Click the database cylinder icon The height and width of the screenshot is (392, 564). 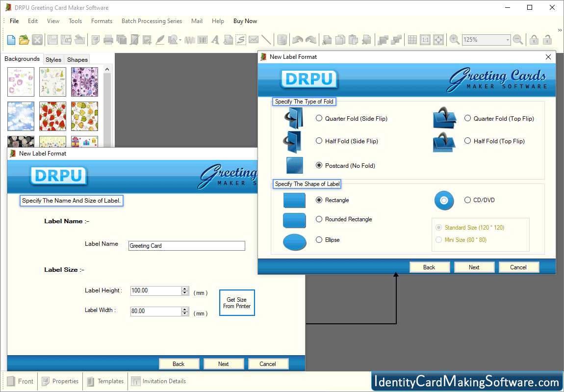tap(282, 40)
